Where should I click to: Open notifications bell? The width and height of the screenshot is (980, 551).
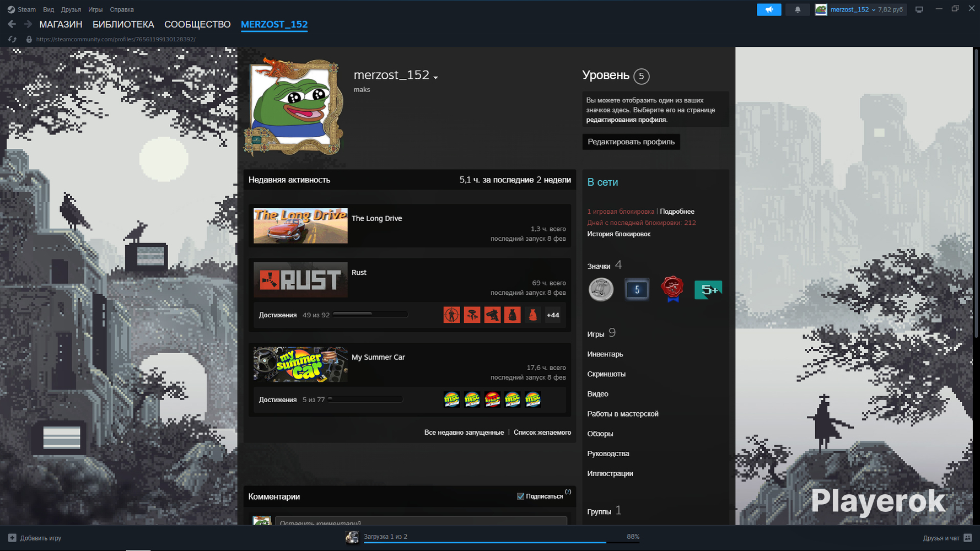point(798,9)
